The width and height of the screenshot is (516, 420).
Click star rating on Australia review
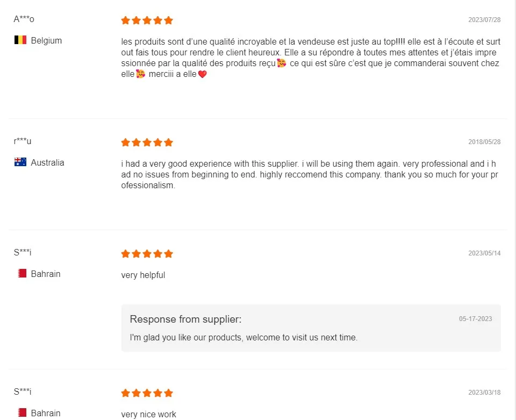click(147, 143)
